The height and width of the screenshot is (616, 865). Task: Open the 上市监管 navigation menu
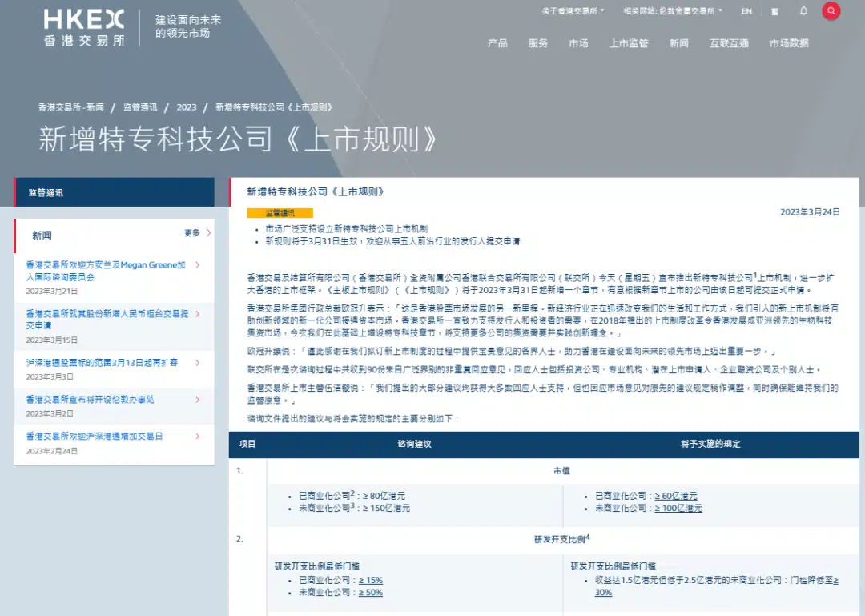pyautogui.click(x=629, y=43)
